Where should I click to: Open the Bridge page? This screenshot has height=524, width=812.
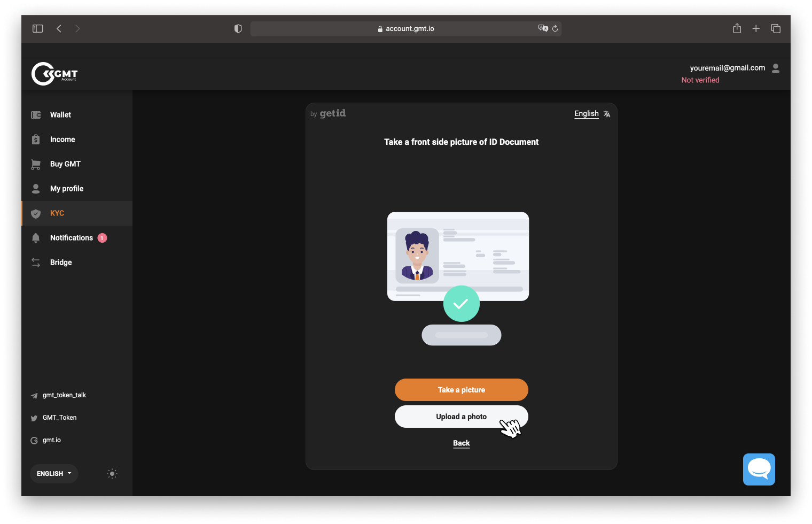pyautogui.click(x=77, y=263)
